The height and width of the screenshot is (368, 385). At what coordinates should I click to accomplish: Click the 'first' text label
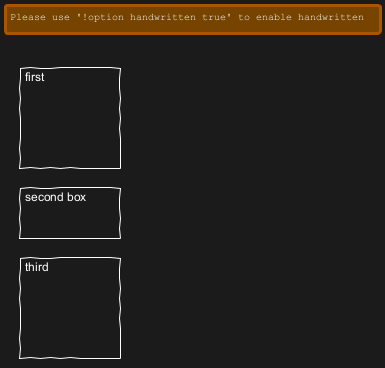[x=35, y=77]
